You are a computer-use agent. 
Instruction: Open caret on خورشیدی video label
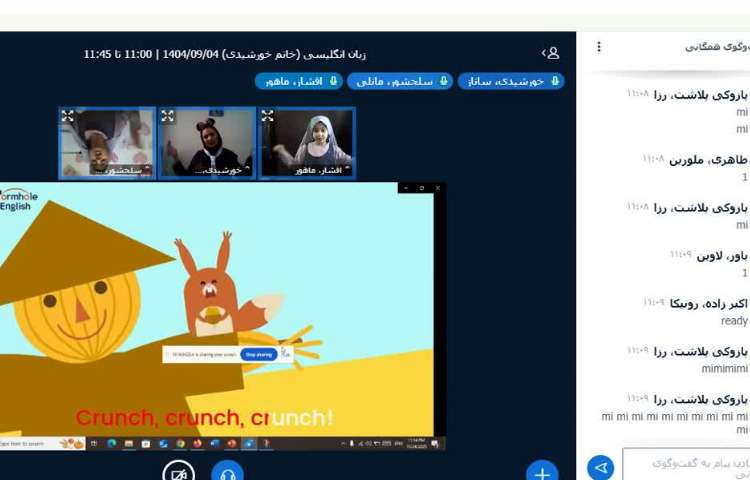click(x=247, y=169)
